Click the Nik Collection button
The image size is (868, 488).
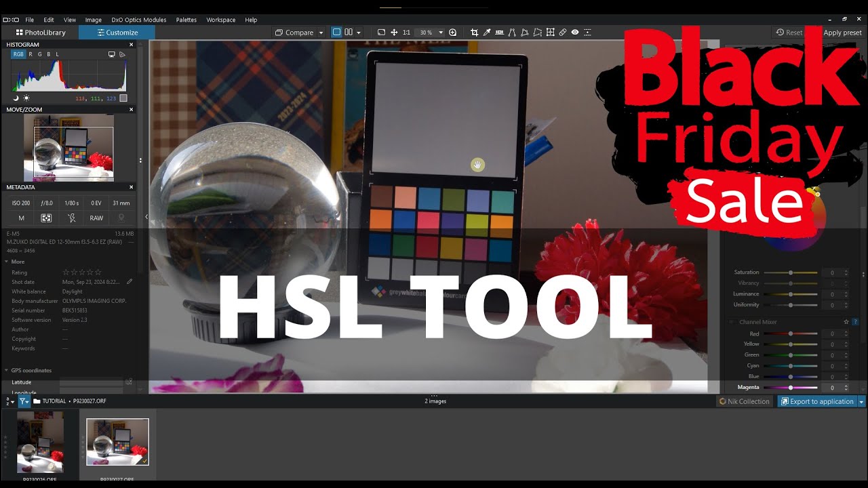pos(745,401)
